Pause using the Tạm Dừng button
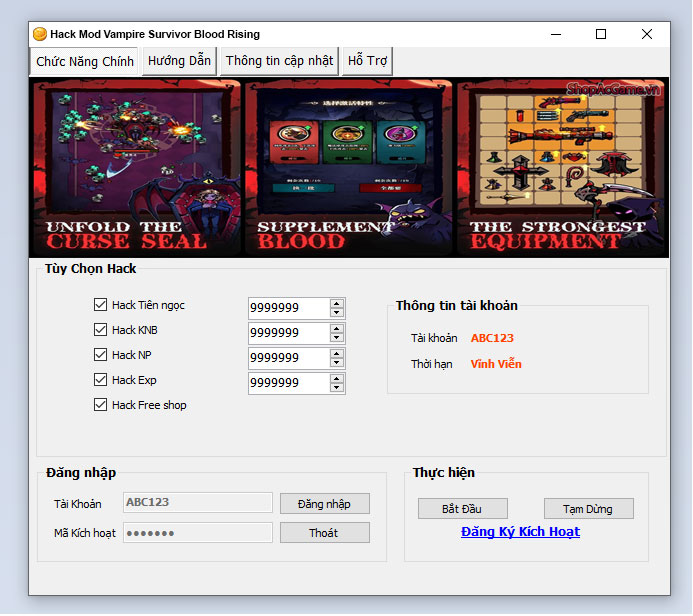 (588, 509)
